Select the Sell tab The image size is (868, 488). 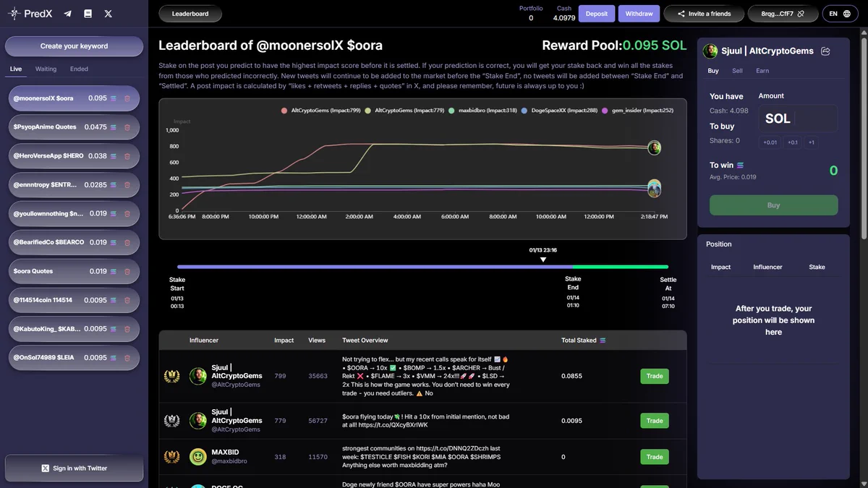[737, 71]
